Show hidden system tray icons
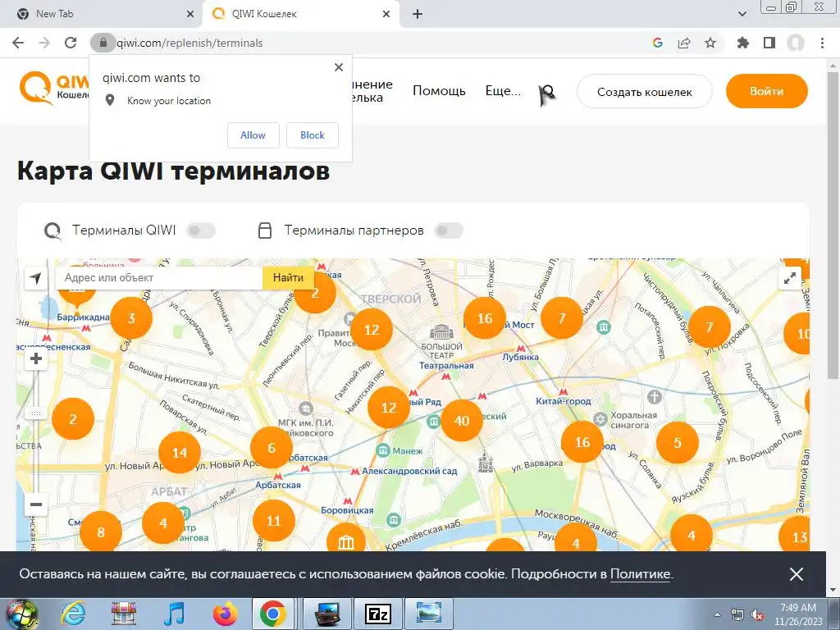 (x=717, y=614)
